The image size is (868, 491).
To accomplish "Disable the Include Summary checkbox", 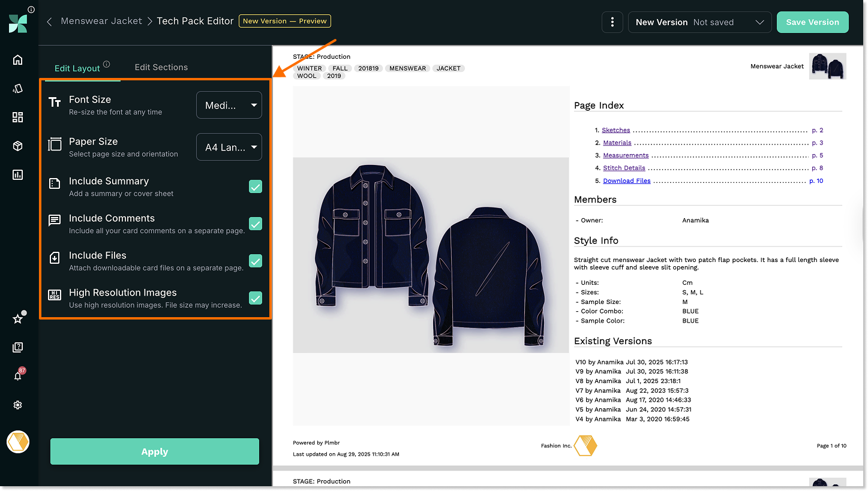I will pyautogui.click(x=255, y=186).
